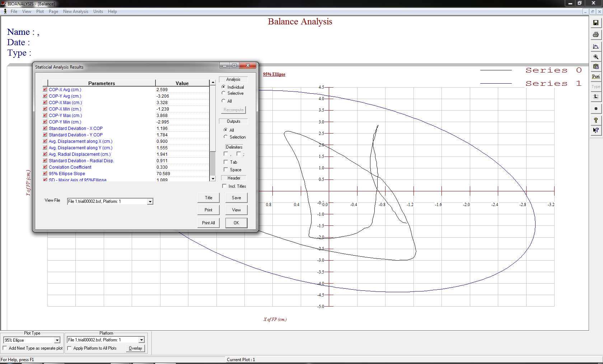Click the grid axes icon in the toolbar

coord(596,96)
